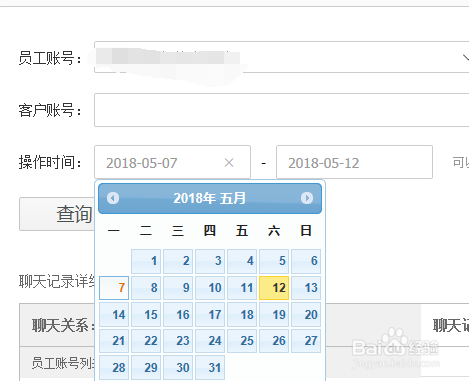Select May 10 in calendar
The width and height of the screenshot is (469, 381).
210,288
